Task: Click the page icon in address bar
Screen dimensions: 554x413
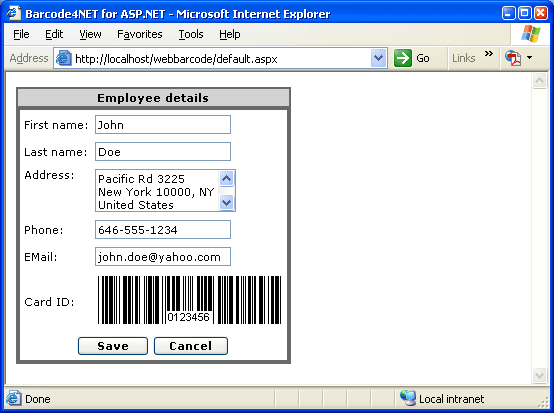Action: click(64, 58)
